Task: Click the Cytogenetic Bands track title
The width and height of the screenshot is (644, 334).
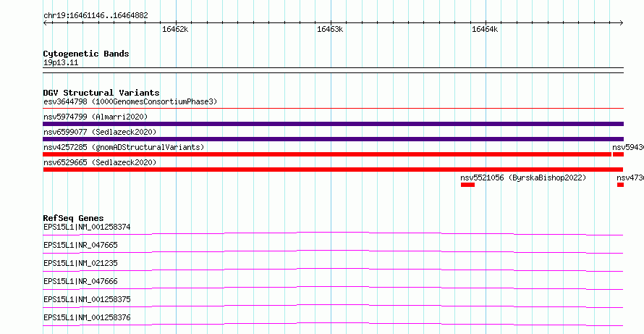Action: [x=86, y=54]
